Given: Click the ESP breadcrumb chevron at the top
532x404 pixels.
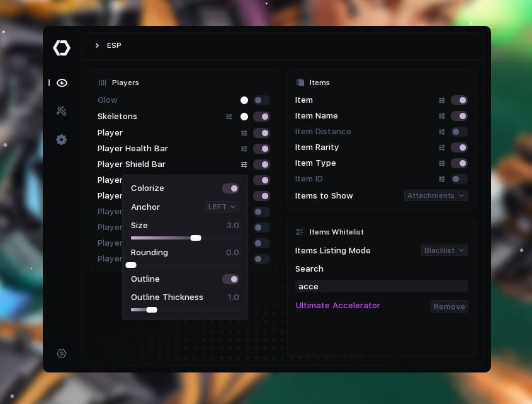Looking at the screenshot, I should pos(97,45).
